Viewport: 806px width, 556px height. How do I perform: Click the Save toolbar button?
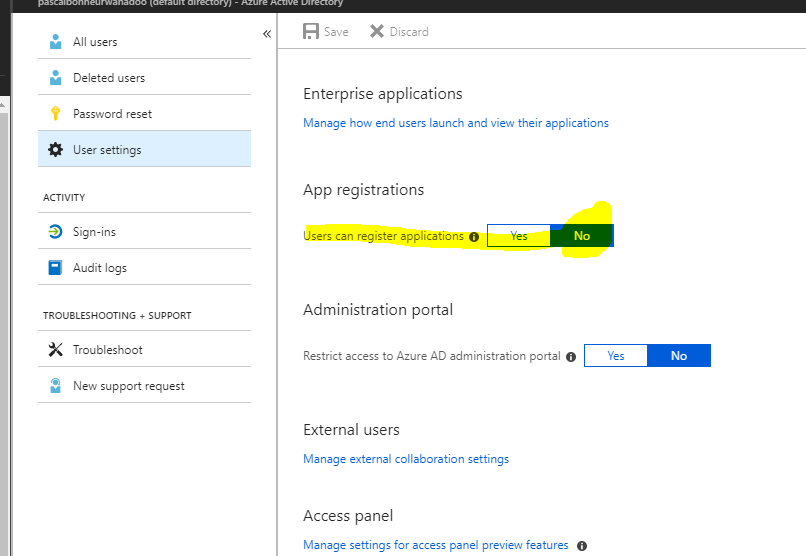[x=326, y=31]
